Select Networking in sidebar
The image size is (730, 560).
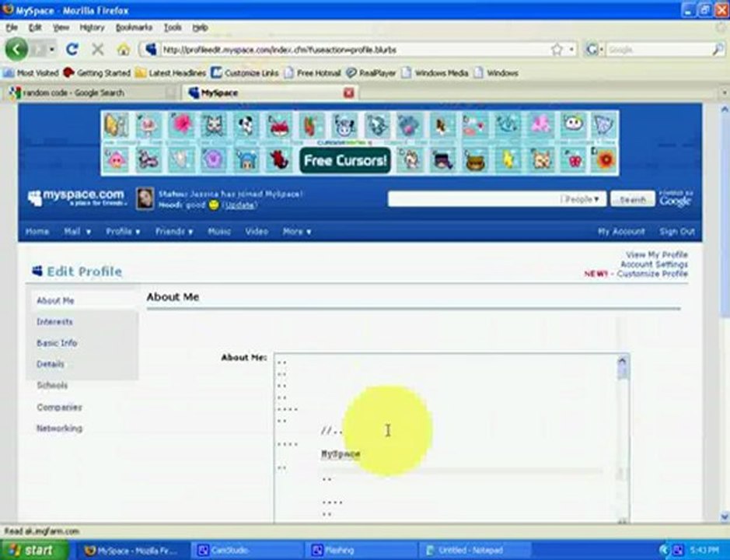[x=60, y=428]
